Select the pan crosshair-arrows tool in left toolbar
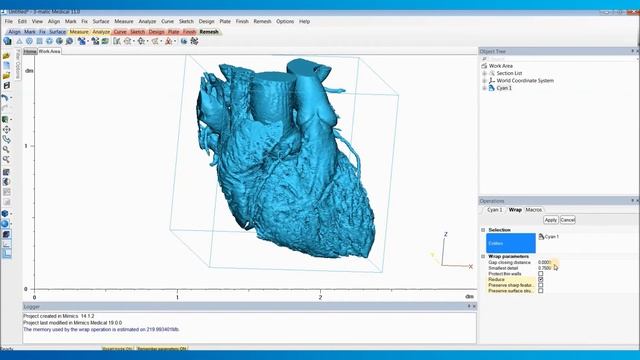Image resolution: width=640 pixels, height=360 pixels. click(7, 129)
